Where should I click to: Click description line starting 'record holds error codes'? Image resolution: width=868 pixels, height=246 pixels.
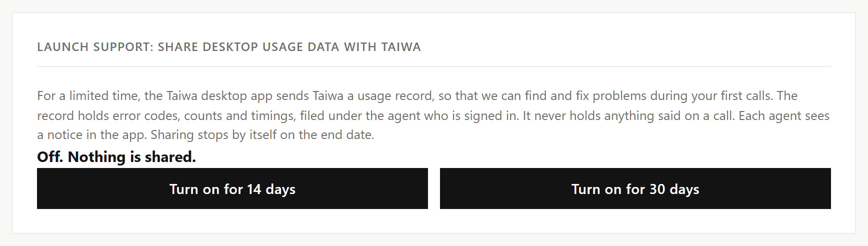click(433, 115)
